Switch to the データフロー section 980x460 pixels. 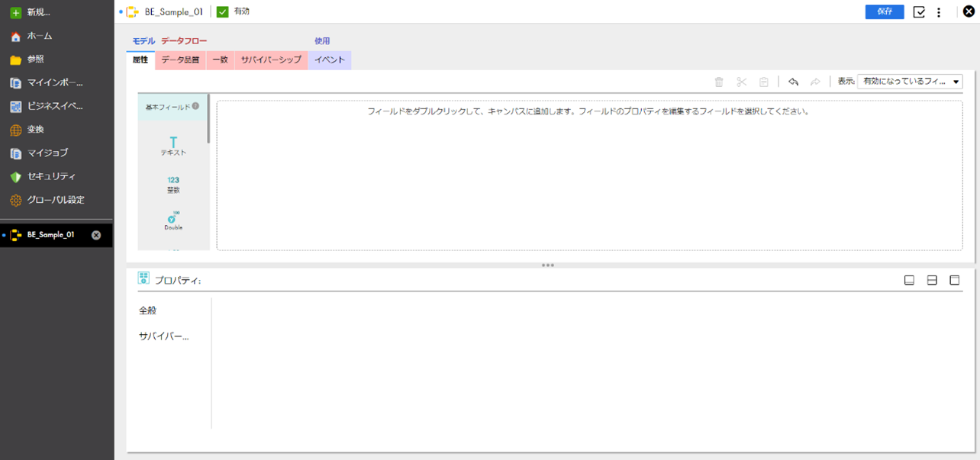pyautogui.click(x=184, y=41)
